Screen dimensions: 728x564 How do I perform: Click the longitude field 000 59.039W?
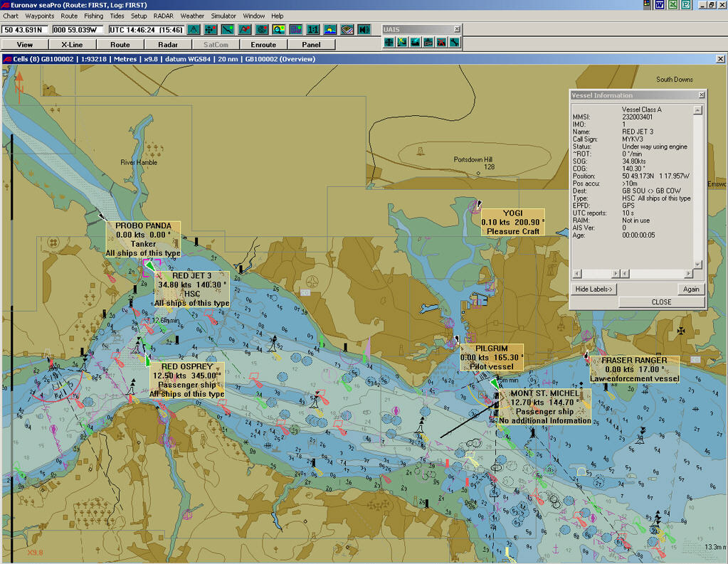pyautogui.click(x=78, y=30)
